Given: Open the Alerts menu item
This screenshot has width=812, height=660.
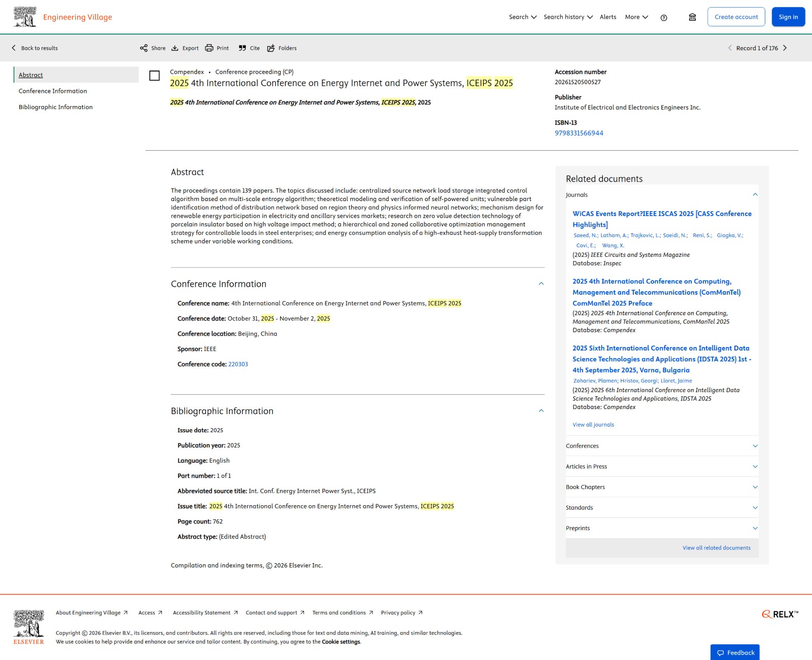Looking at the screenshot, I should (608, 17).
